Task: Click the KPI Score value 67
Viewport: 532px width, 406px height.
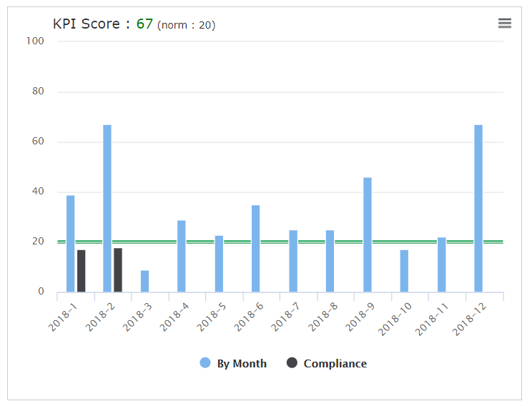Action: [x=144, y=24]
